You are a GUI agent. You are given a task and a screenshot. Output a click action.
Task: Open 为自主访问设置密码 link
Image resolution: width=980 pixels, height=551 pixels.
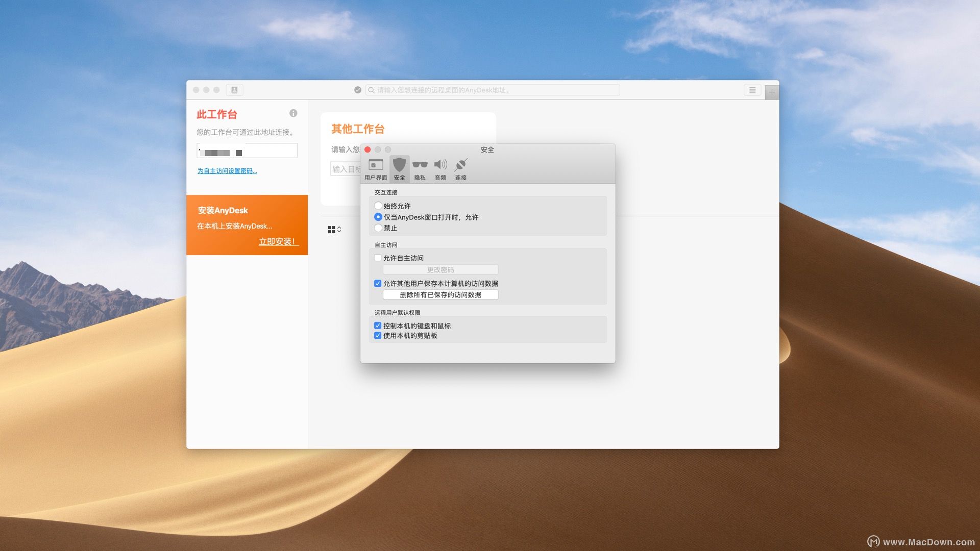(x=227, y=171)
